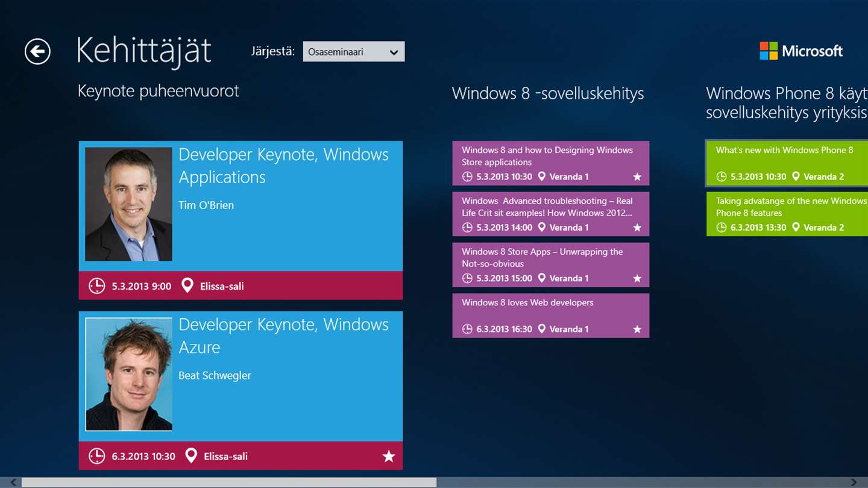Click the location pin on the Windows Azure keynote
Image resolution: width=868 pixels, height=488 pixels.
pos(191,455)
